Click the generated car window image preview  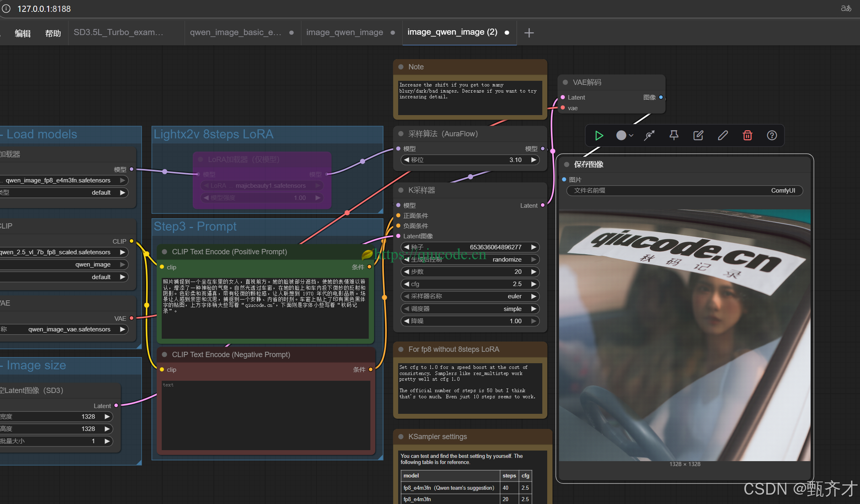pyautogui.click(x=685, y=335)
